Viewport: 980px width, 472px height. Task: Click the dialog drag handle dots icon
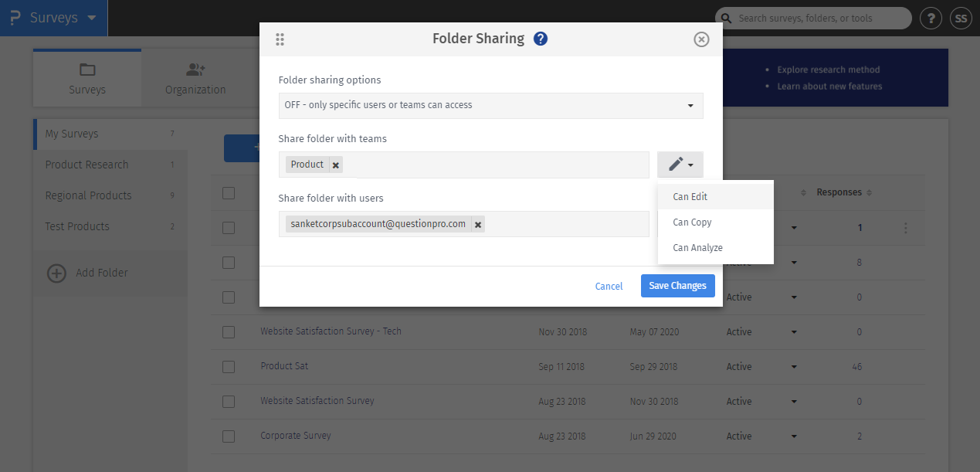[x=280, y=39]
